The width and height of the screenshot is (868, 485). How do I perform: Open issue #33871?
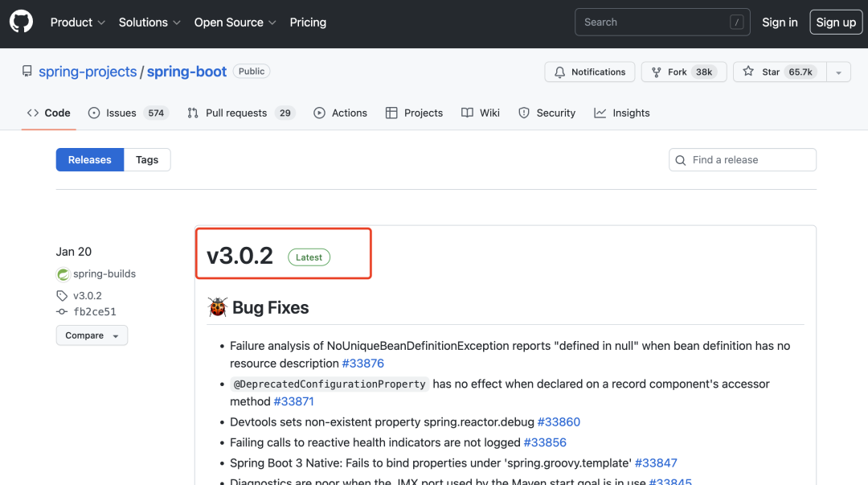coord(294,401)
